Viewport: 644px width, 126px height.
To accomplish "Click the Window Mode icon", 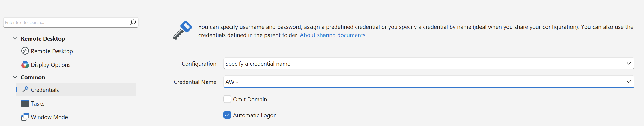I will 25,117.
